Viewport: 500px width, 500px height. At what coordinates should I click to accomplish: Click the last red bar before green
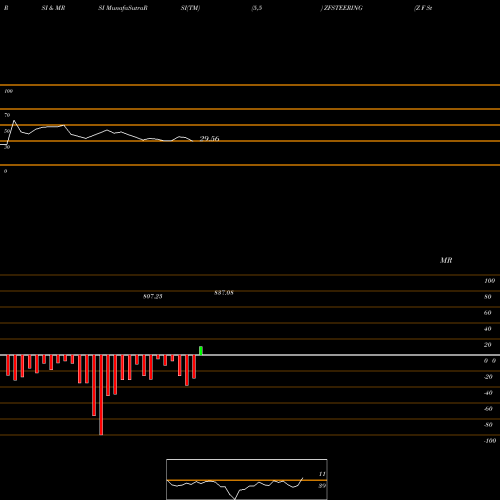(194, 367)
